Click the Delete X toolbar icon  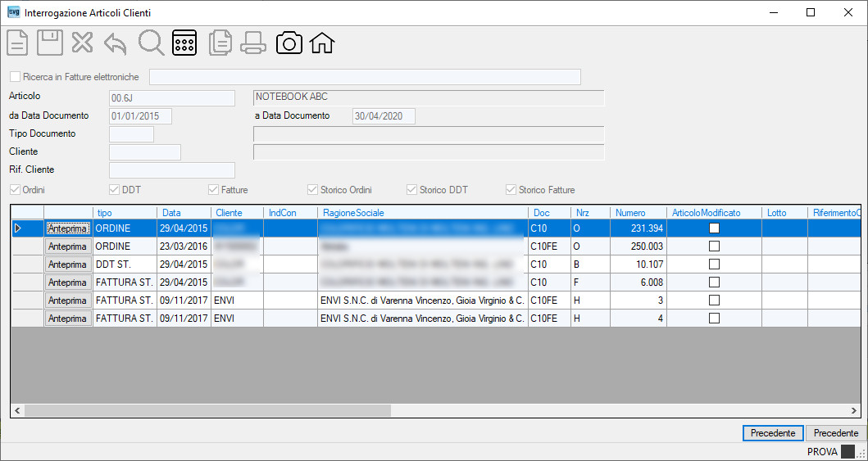coord(83,43)
